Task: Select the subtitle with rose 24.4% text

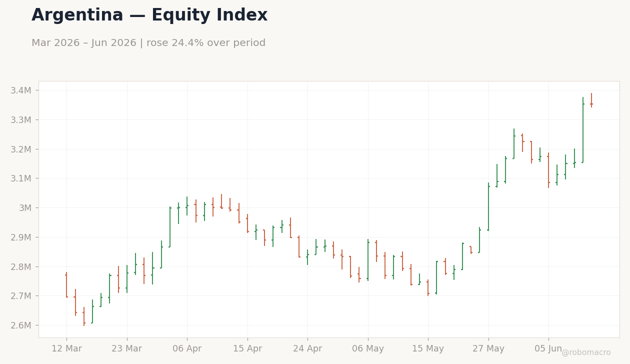Action: click(148, 43)
